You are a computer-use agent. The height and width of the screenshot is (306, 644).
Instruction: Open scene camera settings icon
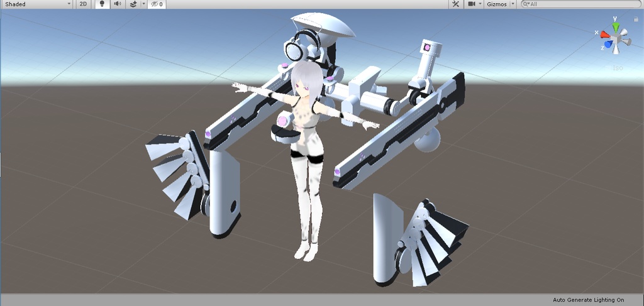472,4
